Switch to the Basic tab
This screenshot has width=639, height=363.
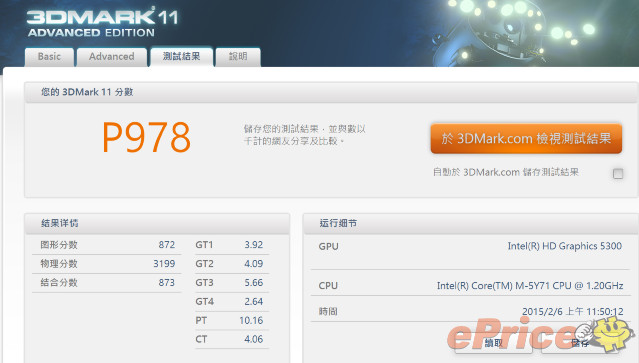[x=49, y=57]
